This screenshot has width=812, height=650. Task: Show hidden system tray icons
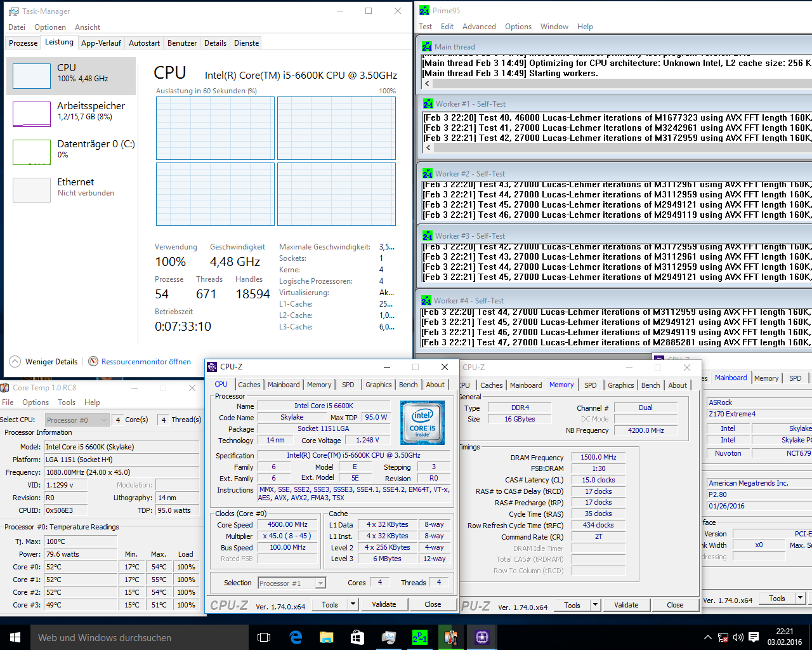(707, 637)
